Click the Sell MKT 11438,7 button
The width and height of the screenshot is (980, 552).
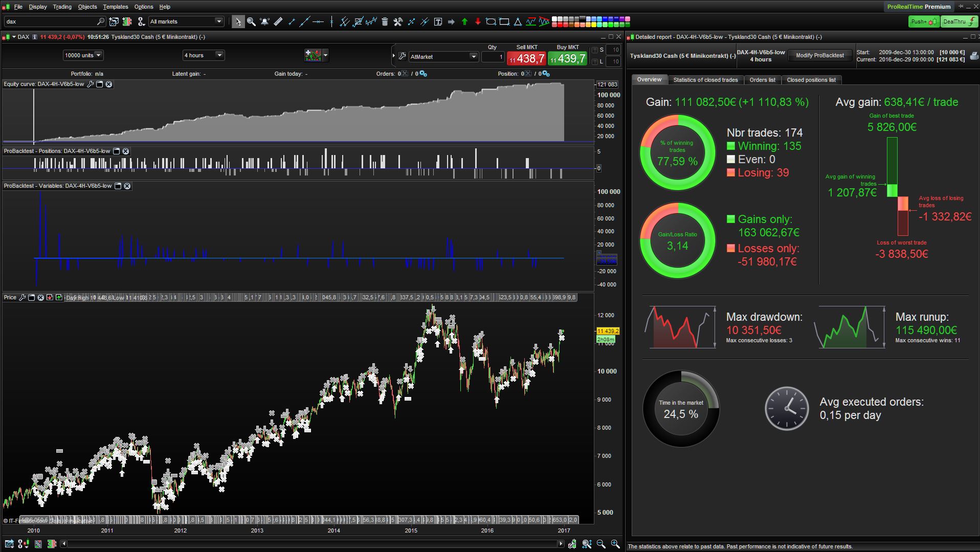coord(526,58)
